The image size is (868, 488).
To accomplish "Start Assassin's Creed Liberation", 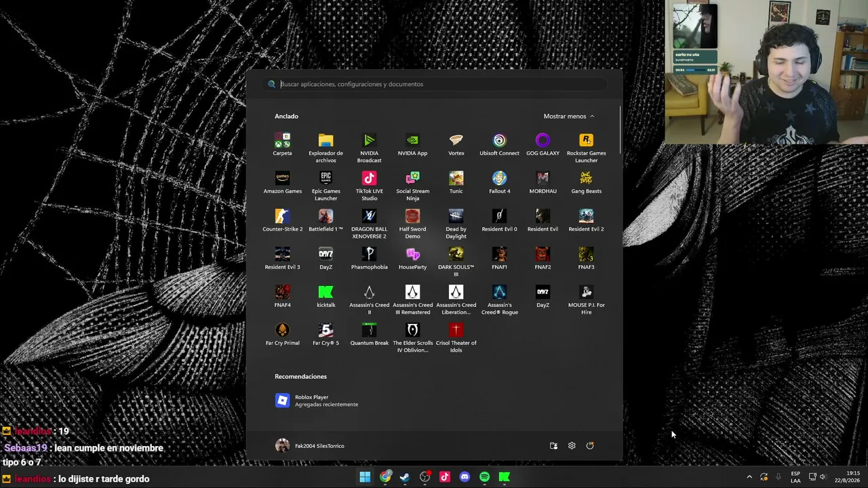I will point(456,300).
